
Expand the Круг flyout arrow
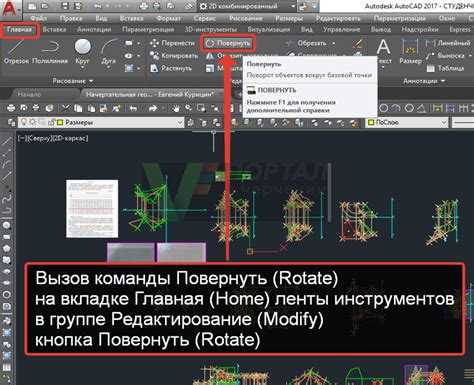click(x=82, y=68)
